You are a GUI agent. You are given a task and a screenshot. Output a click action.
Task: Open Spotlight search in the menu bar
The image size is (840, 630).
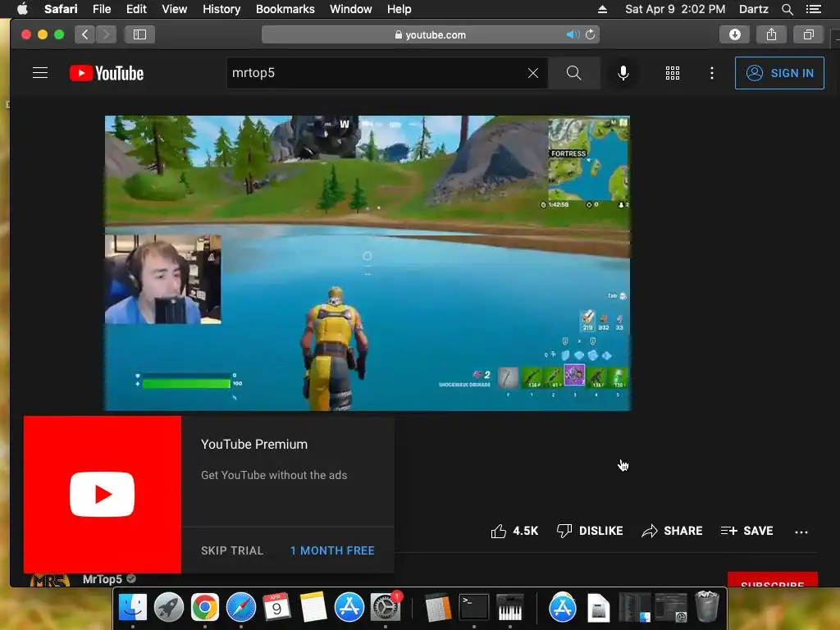787,9
